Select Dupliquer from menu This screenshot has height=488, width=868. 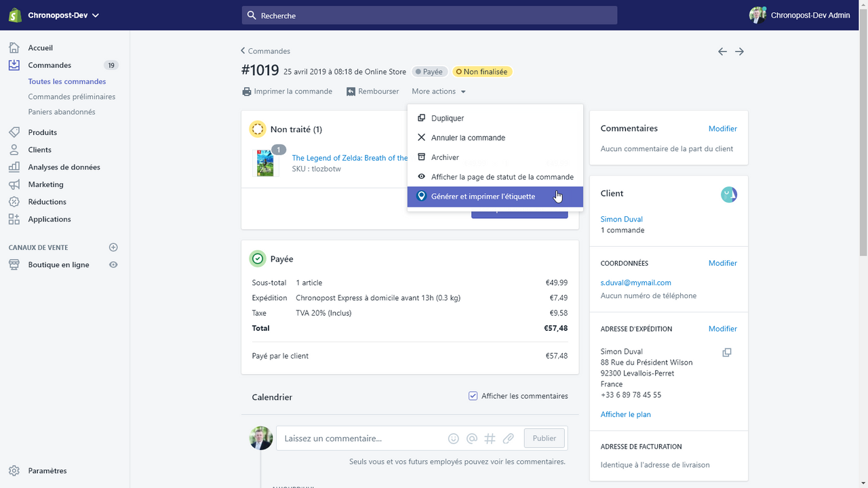tap(495, 118)
